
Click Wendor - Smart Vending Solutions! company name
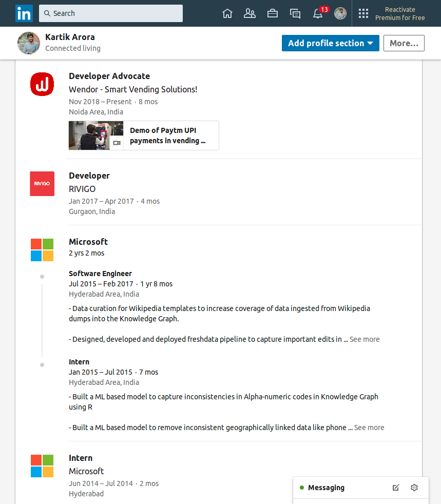coord(133,89)
